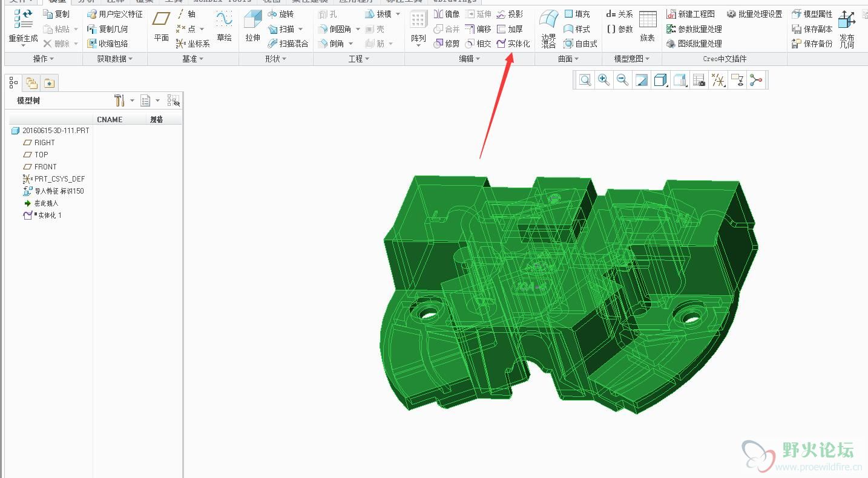
Task: Select the RIGHT datum plane
Action: click(39, 143)
